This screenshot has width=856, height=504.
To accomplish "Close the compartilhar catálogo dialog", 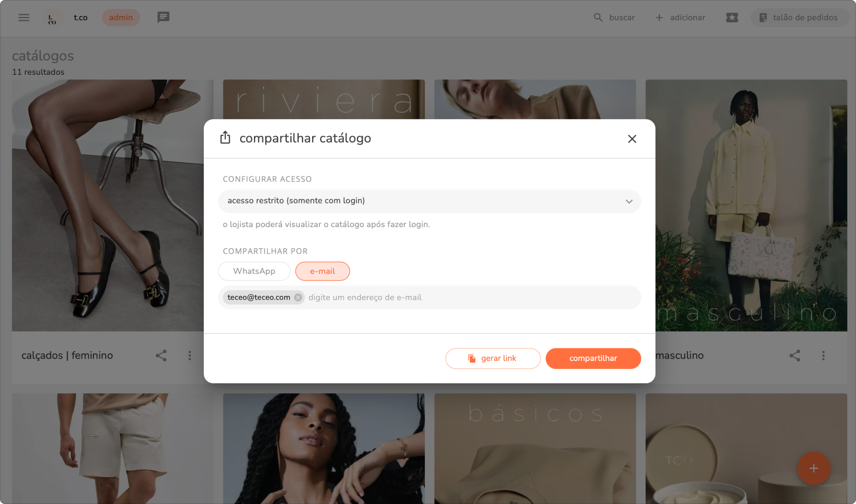I will tap(632, 139).
